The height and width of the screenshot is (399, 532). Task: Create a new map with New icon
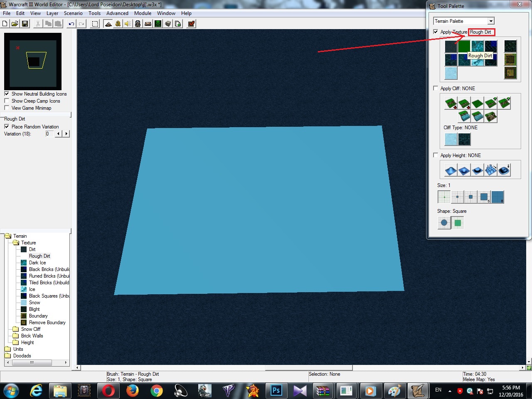(6, 24)
